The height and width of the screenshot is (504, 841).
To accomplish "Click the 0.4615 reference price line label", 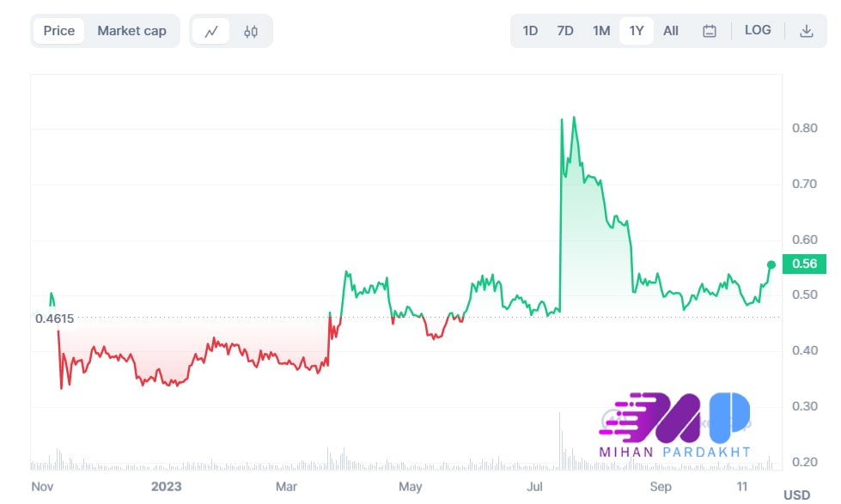I will pos(54,319).
